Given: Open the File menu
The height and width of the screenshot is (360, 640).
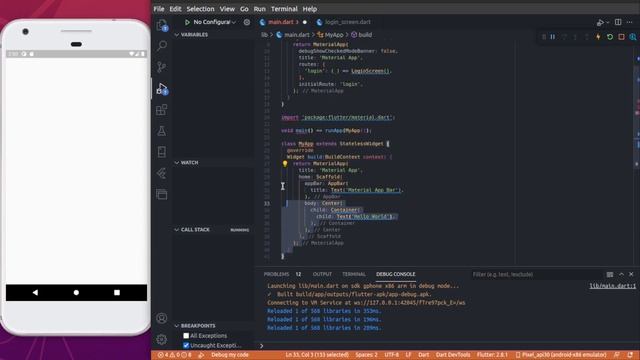Looking at the screenshot, I should click(159, 9).
